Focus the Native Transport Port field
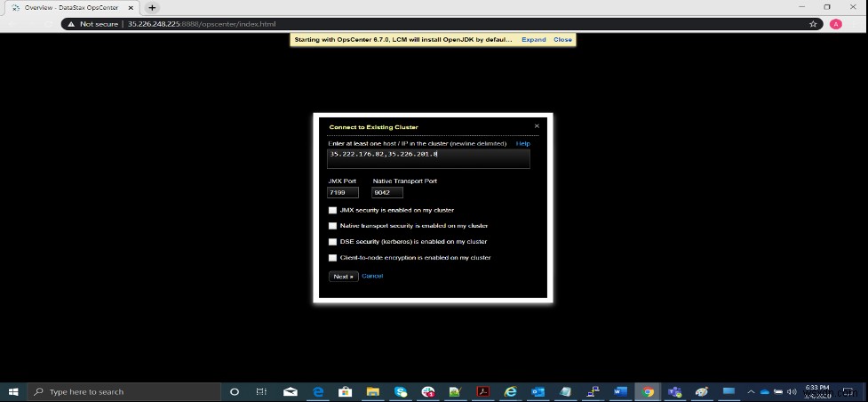The image size is (868, 402). pos(387,192)
